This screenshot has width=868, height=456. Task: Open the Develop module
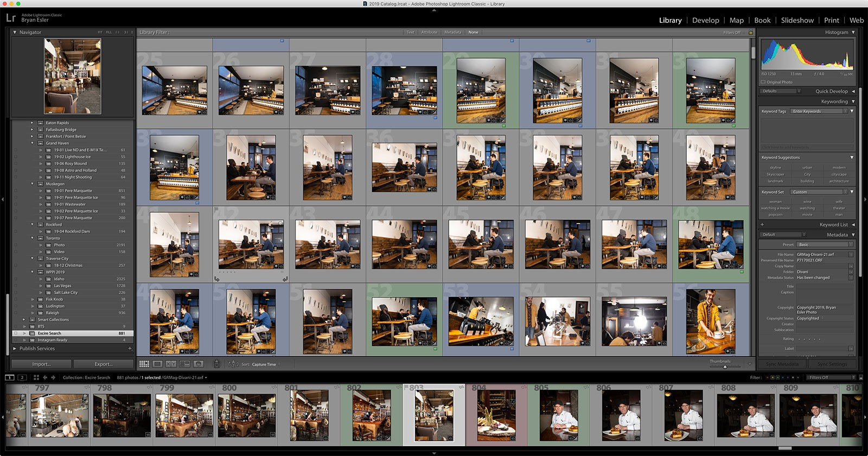point(705,20)
